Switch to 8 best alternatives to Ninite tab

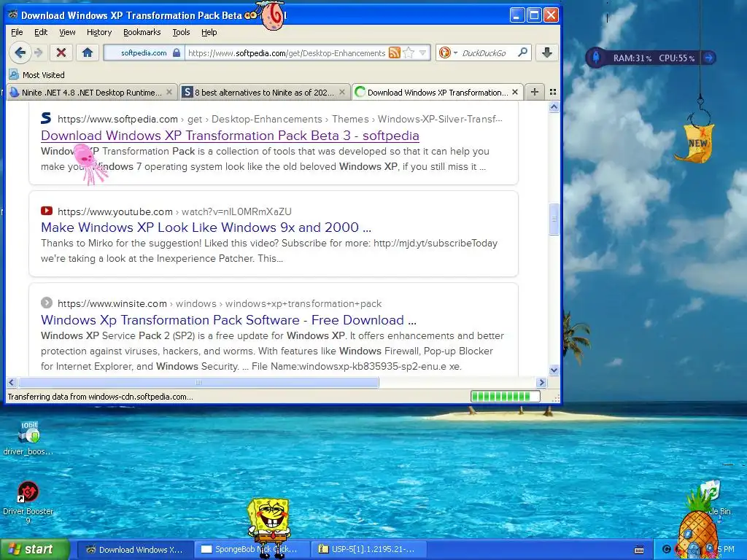(264, 93)
